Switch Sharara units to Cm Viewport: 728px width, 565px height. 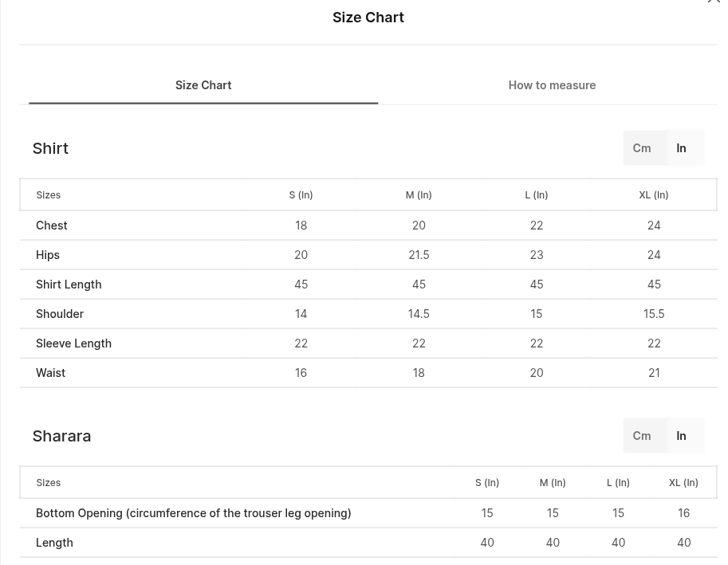[x=642, y=436]
